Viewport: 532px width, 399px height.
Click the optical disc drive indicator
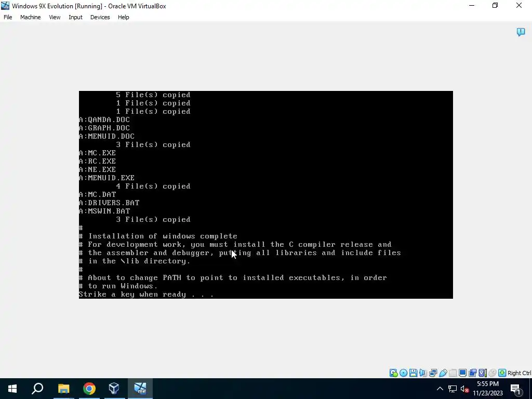coord(403,373)
